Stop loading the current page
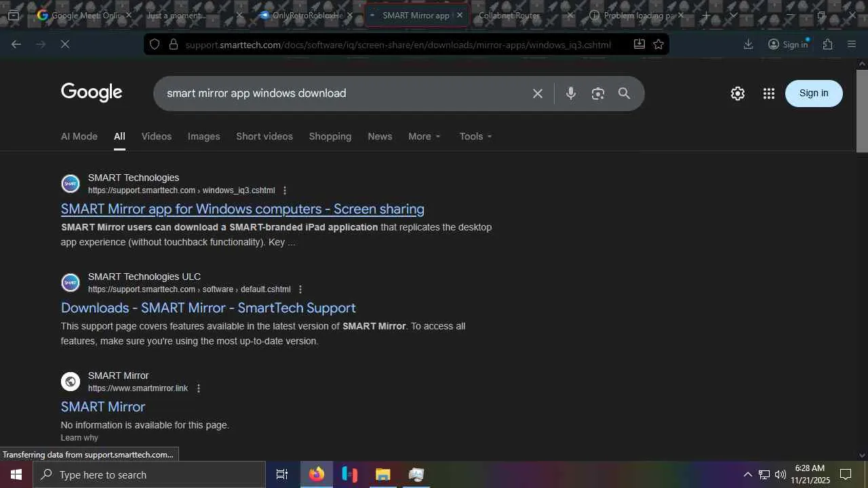The width and height of the screenshot is (868, 488). [65, 44]
